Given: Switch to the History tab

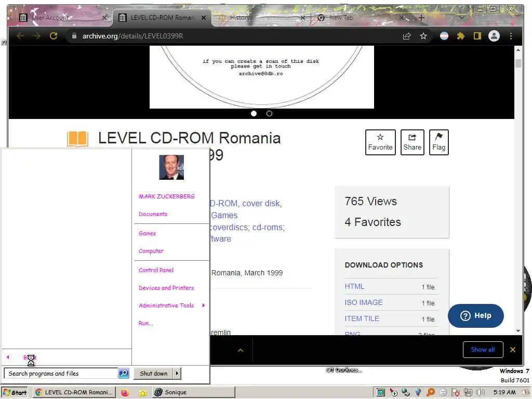Looking at the screenshot, I should [261, 18].
